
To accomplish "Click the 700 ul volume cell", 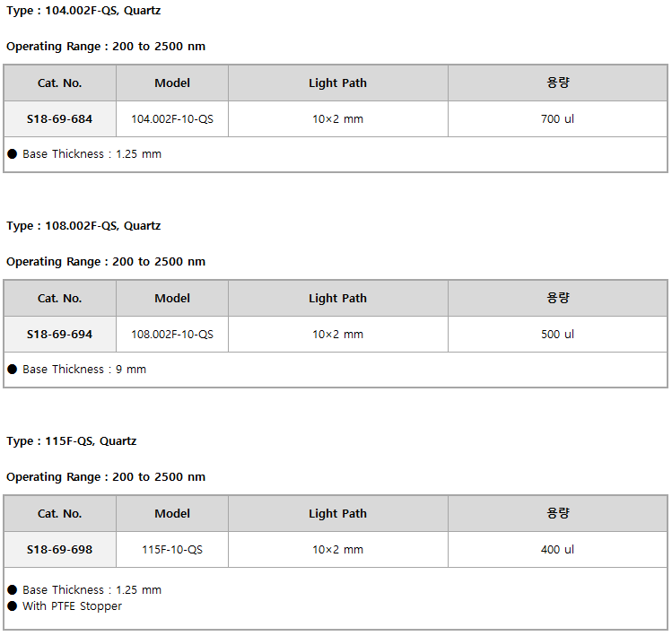I will [557, 118].
